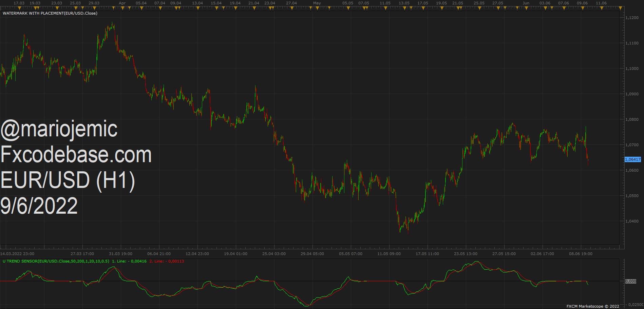
Task: Click the 1,1000 price axis label
Action: (632, 69)
